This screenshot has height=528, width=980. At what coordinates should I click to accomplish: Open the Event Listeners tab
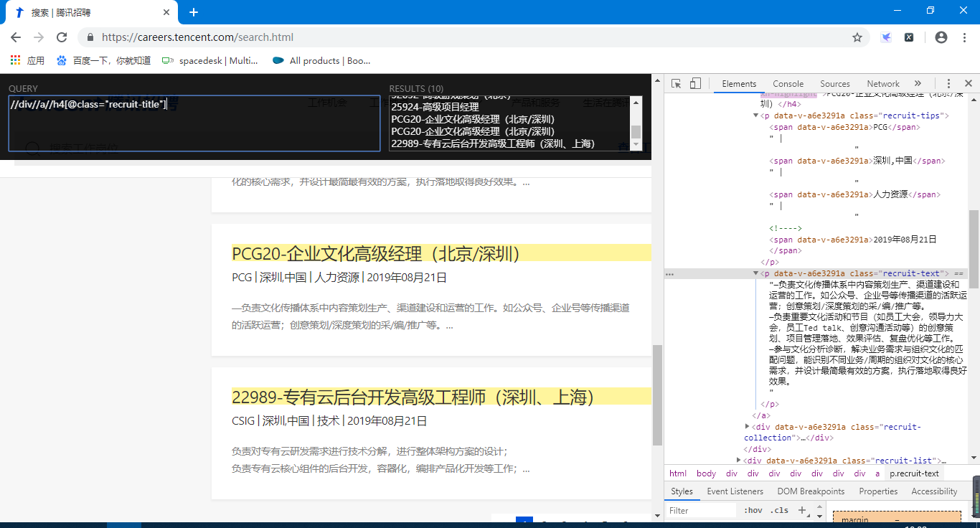click(x=735, y=491)
